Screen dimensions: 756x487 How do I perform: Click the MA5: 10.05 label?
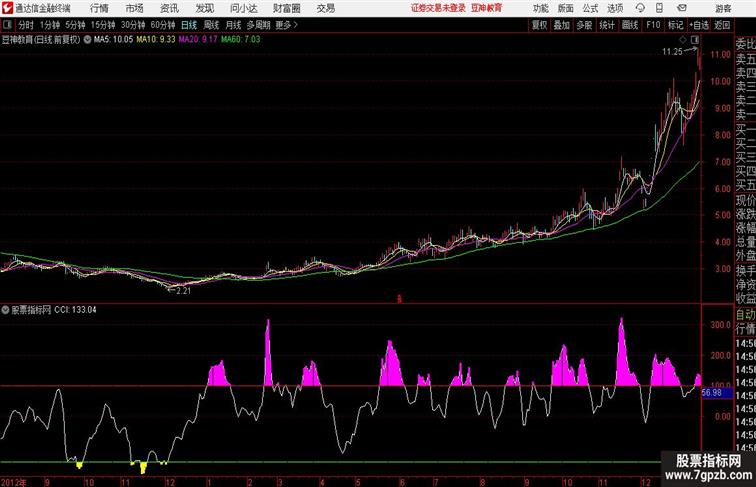113,40
